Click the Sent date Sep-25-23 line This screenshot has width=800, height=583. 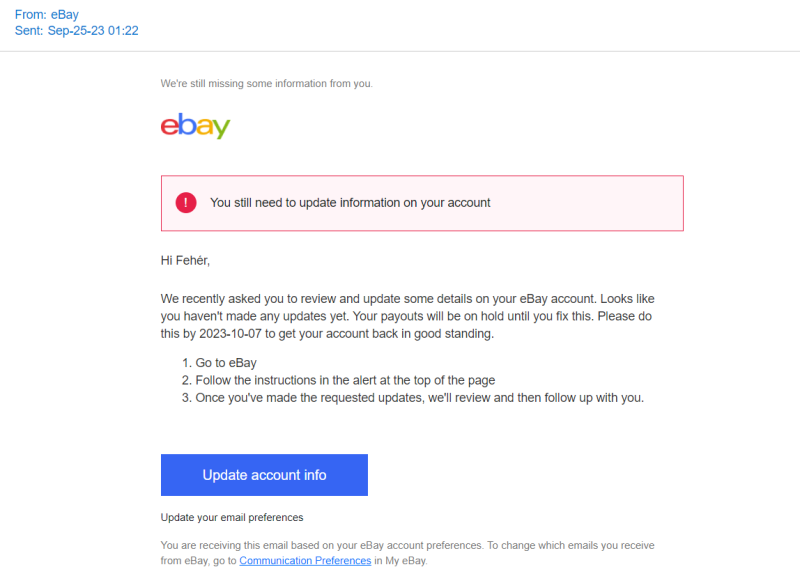coord(77,31)
